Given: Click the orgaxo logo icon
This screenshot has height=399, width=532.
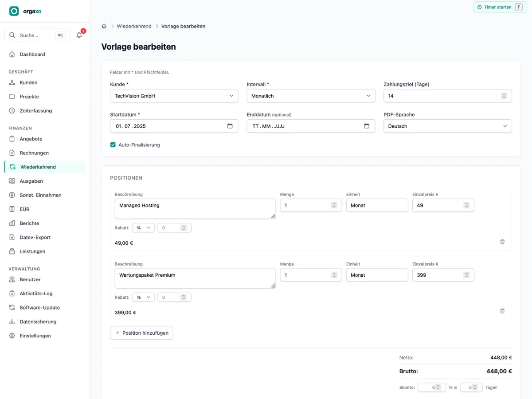Looking at the screenshot, I should 14,11.
